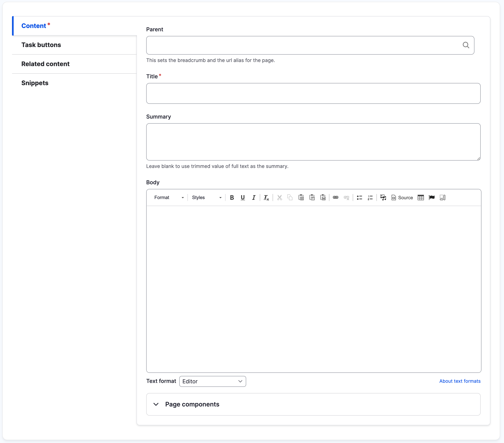Insert a bulleted list
The width and height of the screenshot is (504, 443).
360,197
